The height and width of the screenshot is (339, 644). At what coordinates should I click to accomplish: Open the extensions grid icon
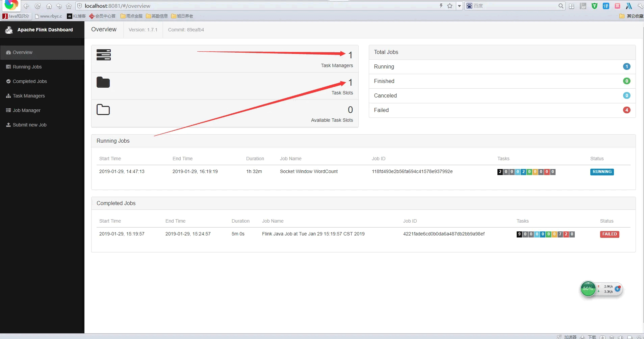571,6
